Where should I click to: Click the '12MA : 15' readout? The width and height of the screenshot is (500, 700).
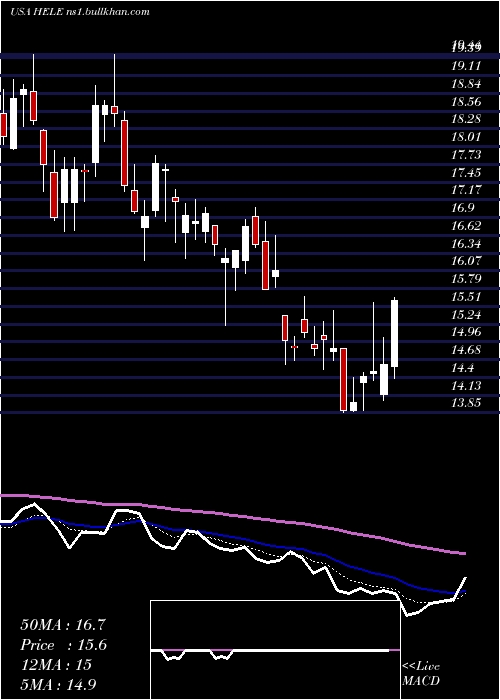[56, 665]
